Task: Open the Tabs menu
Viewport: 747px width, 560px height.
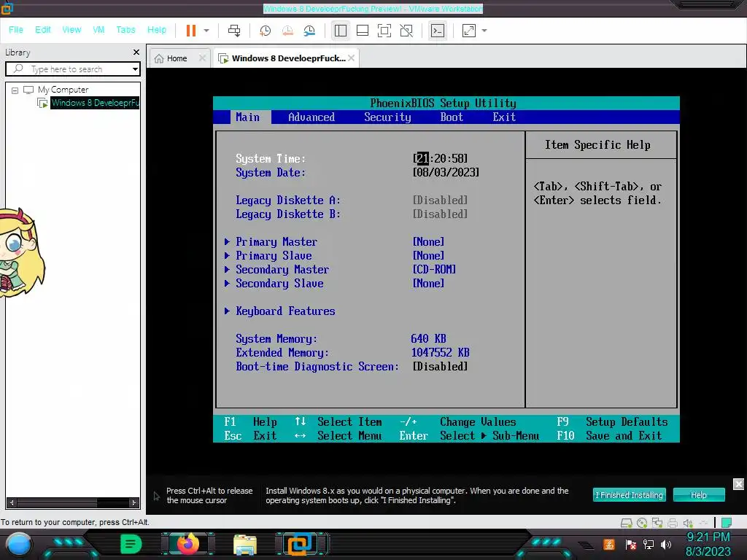Action: click(125, 29)
